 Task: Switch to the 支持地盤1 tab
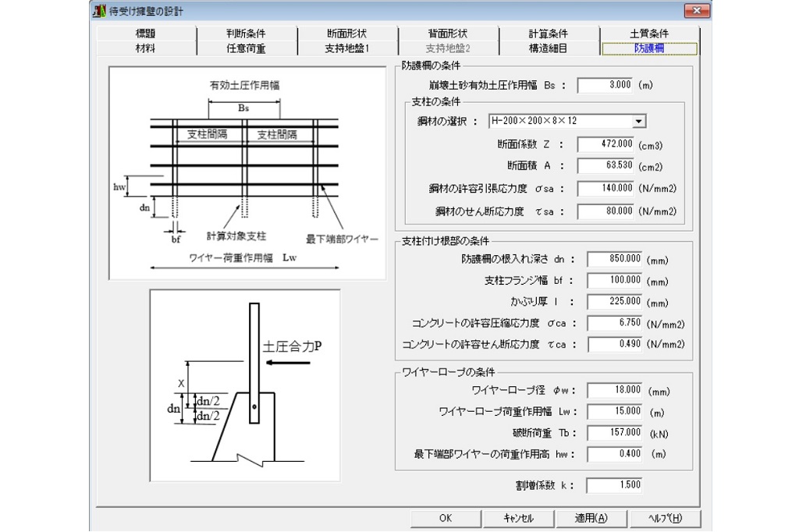[346, 48]
